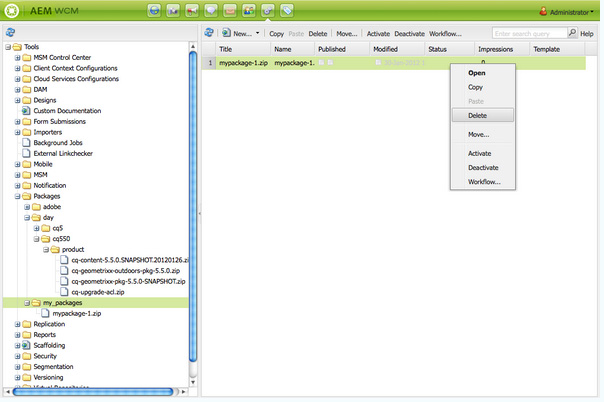The height and width of the screenshot is (402, 604).
Task: Choose Activate in the context menu
Action: pyautogui.click(x=483, y=153)
